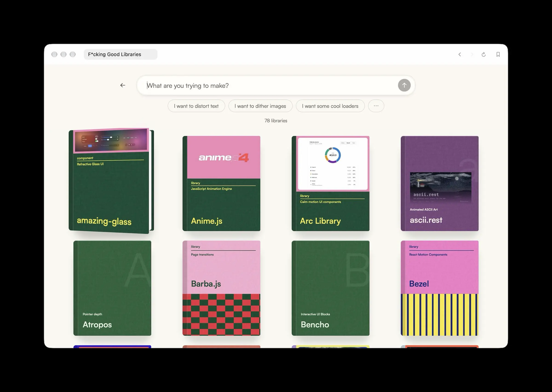Viewport: 552px width, 392px height.
Task: Go forward using the browser forward chevron
Action: [x=471, y=54]
